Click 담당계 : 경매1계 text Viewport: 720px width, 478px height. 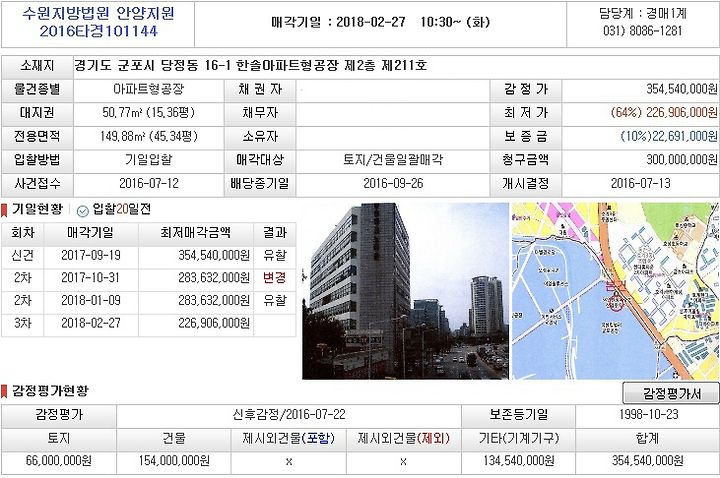click(x=642, y=13)
